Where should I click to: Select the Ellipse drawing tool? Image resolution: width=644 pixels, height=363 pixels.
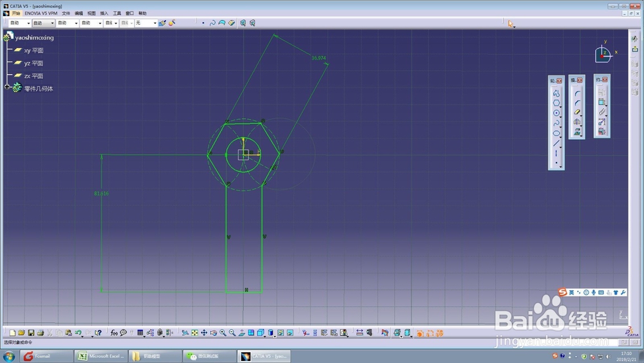pos(556,133)
